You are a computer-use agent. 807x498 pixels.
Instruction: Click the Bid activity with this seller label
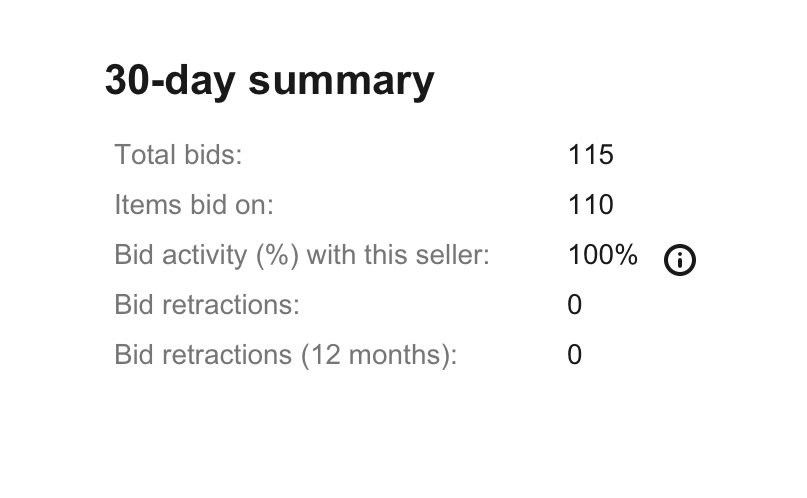302,255
